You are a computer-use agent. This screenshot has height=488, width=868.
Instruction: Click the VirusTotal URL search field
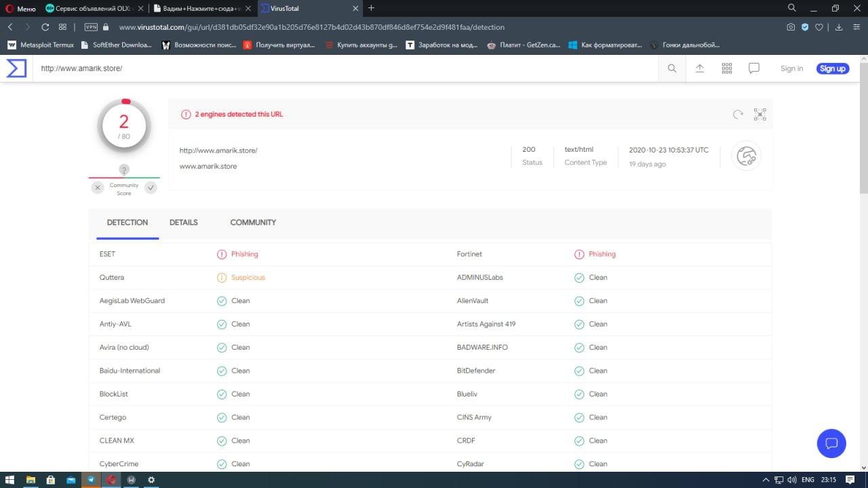tap(346, 68)
